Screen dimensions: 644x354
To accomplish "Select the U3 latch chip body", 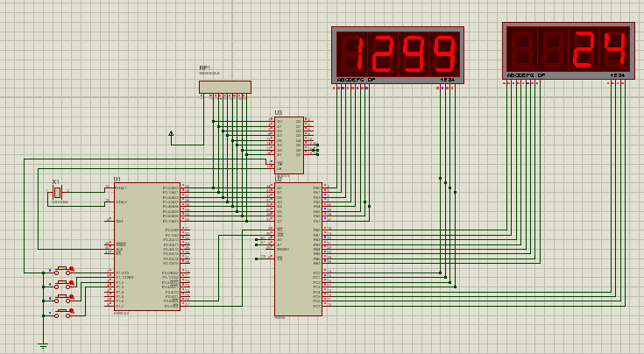I will click(289, 145).
